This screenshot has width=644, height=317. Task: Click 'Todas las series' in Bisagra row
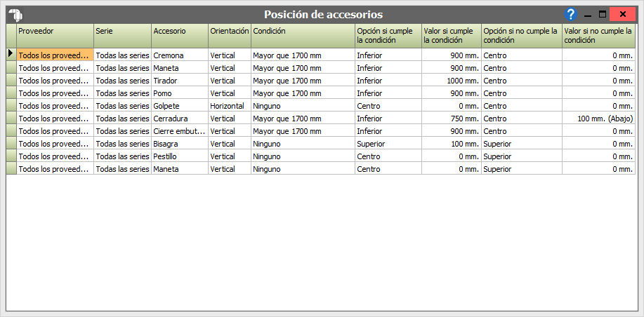click(x=123, y=144)
